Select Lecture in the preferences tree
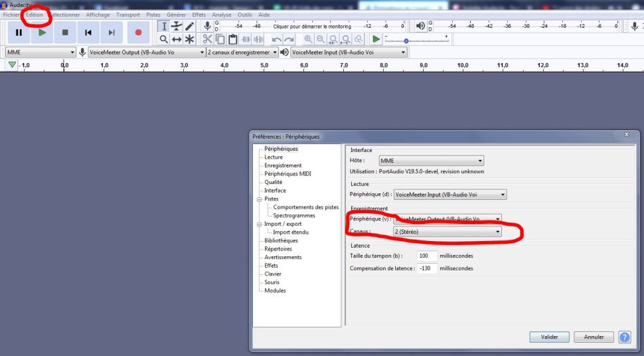 tap(274, 157)
